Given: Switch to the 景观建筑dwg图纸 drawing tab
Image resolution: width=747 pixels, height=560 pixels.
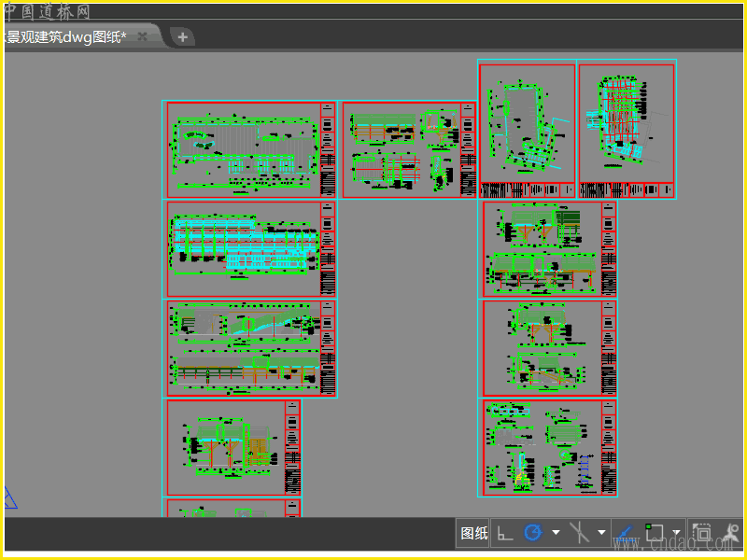Looking at the screenshot, I should 65,36.
